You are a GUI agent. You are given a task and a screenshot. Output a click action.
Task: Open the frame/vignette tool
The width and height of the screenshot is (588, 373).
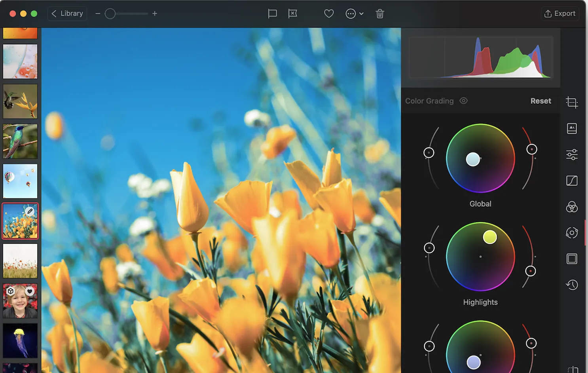click(x=572, y=259)
